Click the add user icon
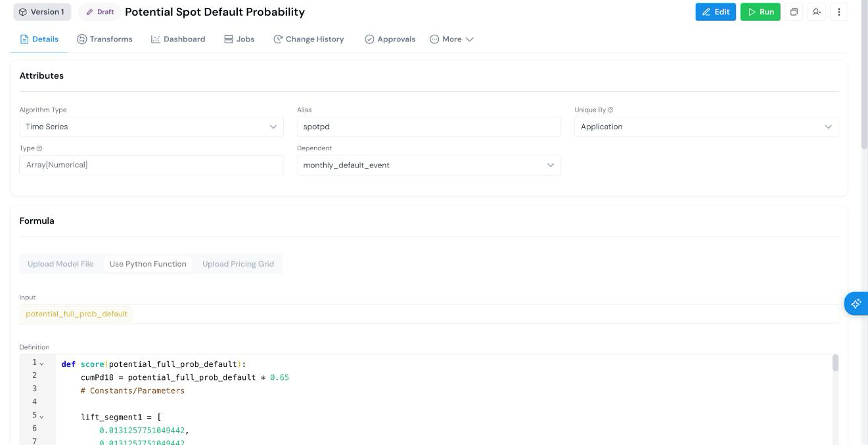Screen dimensions: 868x445 tap(816, 12)
